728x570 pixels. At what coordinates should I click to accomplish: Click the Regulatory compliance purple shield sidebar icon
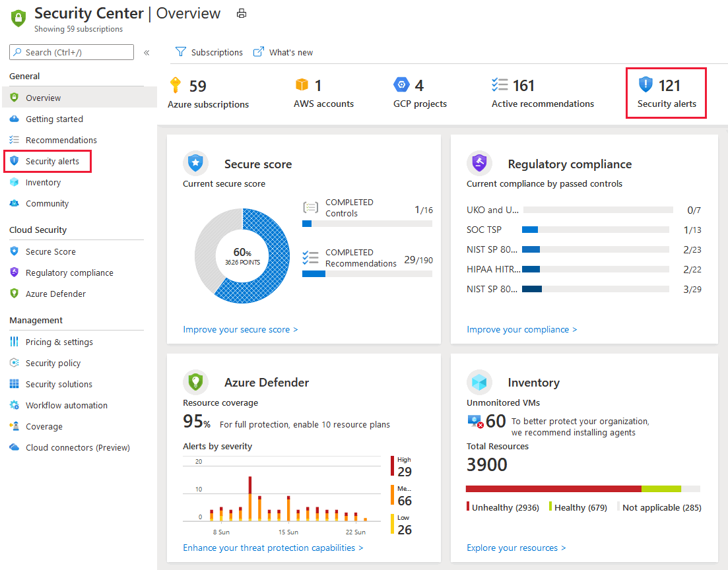point(15,272)
